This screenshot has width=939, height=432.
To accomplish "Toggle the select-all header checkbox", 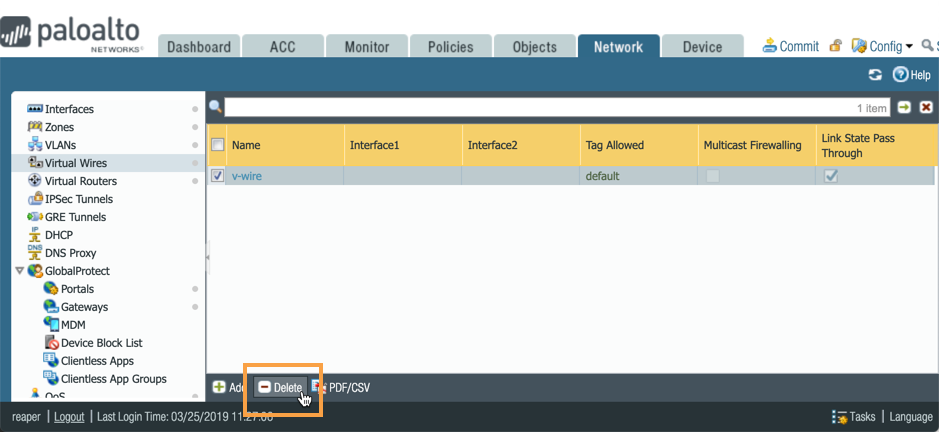I will pyautogui.click(x=218, y=144).
